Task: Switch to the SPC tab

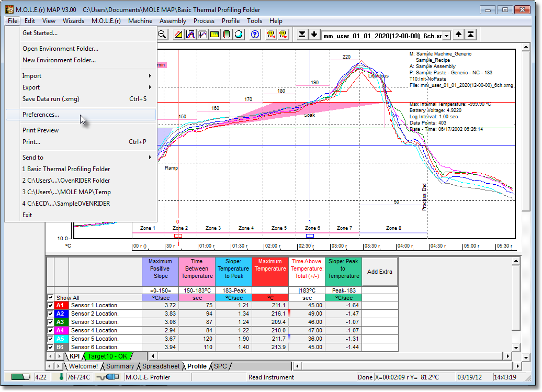Action: [x=221, y=366]
